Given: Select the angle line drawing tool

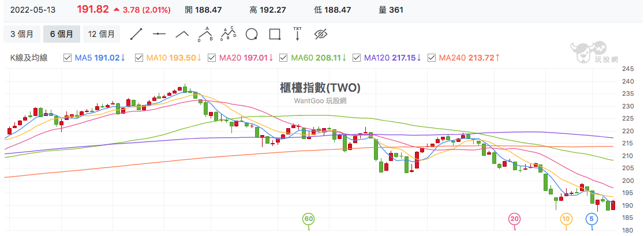Looking at the screenshot, I should pyautogui.click(x=182, y=34).
